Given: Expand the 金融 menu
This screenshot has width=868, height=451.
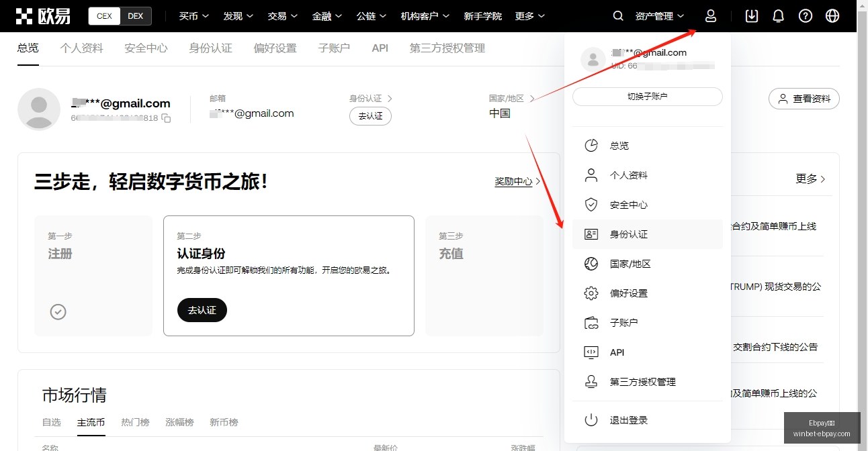Looking at the screenshot, I should [x=327, y=16].
